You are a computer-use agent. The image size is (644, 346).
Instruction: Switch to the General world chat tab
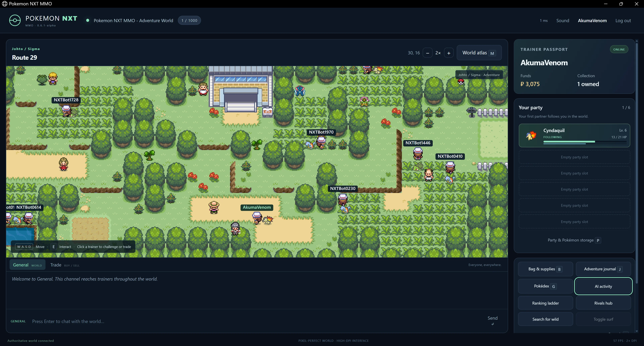(28, 265)
